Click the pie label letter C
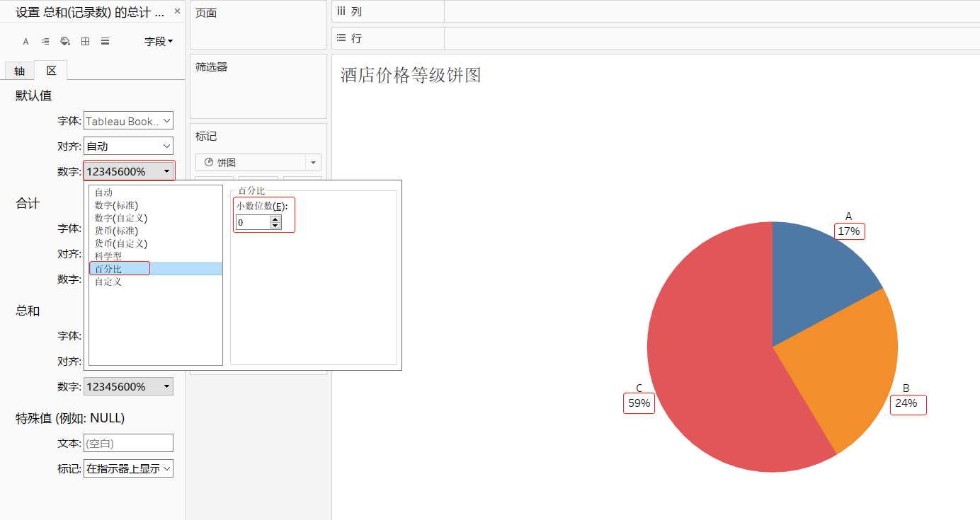 click(639, 388)
